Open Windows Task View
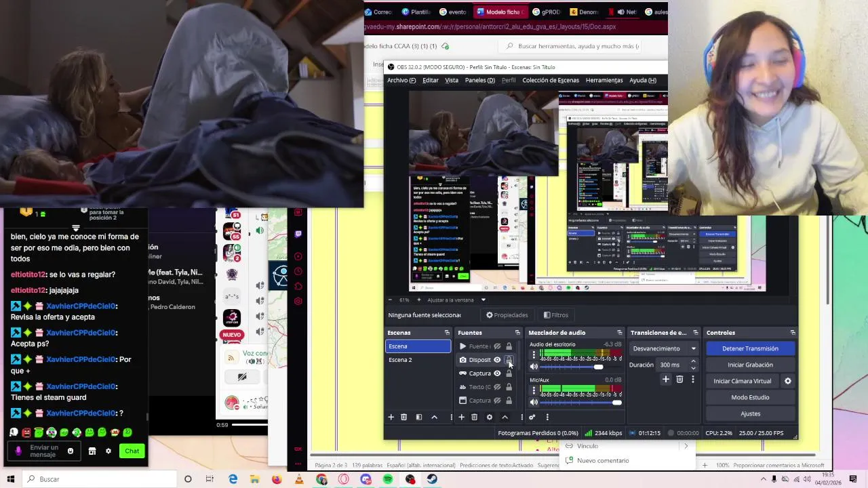 pyautogui.click(x=210, y=479)
